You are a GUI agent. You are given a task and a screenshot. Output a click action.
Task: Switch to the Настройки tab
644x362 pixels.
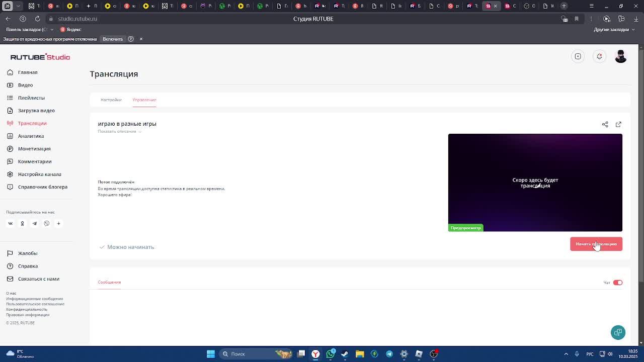111,100
